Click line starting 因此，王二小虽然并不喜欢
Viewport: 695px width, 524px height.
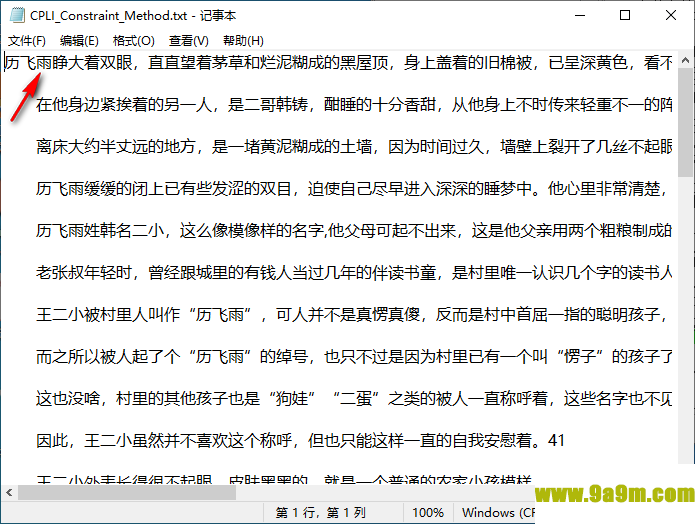pyautogui.click(x=300, y=440)
